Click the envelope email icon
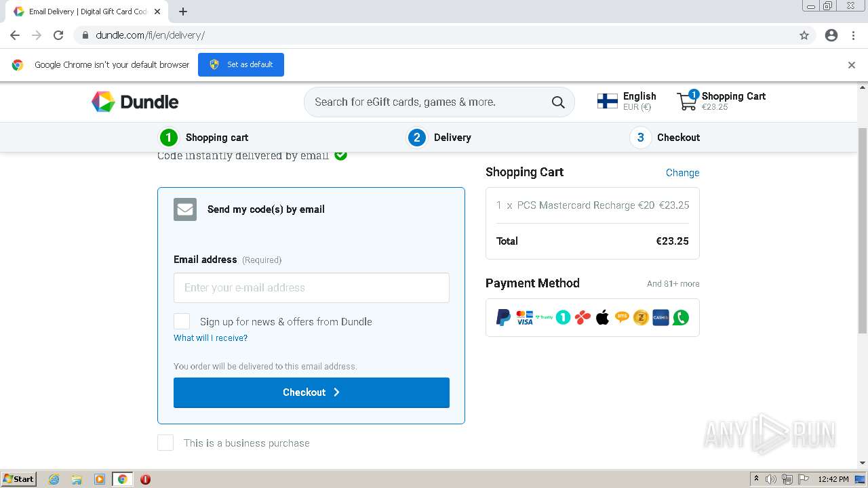Image resolution: width=868 pixels, height=488 pixels. (185, 209)
